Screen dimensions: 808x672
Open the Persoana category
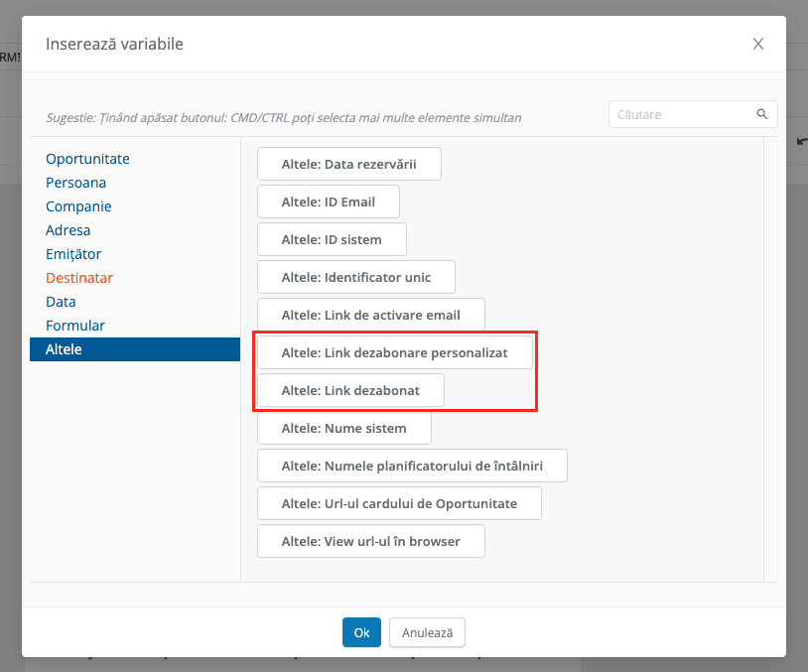[75, 183]
